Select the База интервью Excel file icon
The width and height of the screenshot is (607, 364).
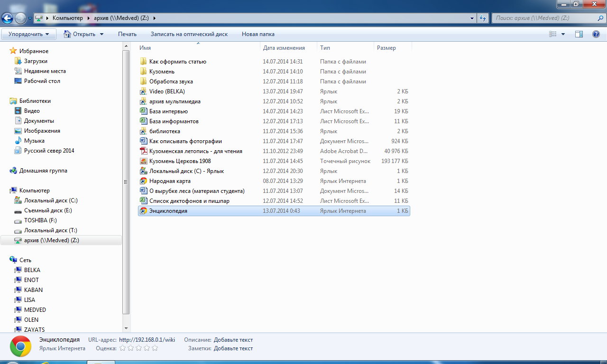(x=143, y=111)
